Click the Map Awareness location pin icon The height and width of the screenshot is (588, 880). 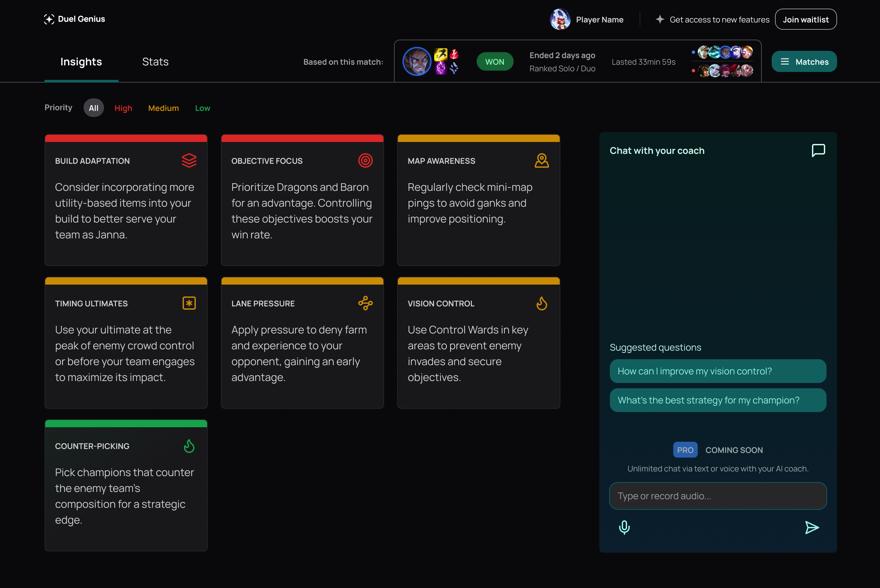[542, 160]
